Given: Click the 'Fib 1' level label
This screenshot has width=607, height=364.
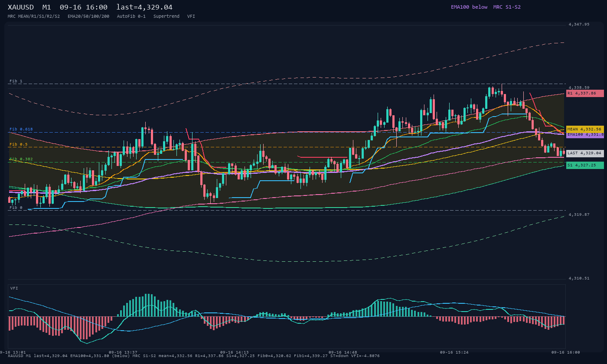Looking at the screenshot, I should click(x=16, y=81).
